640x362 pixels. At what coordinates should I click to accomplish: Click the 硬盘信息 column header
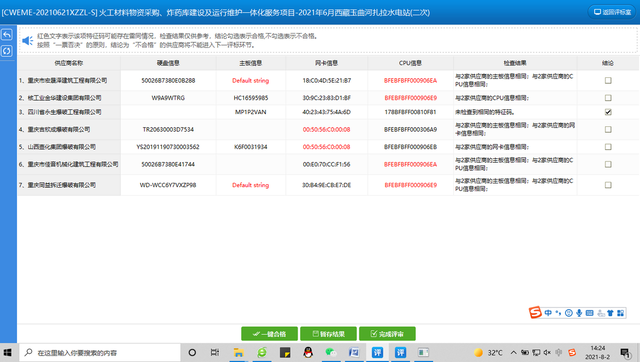(x=168, y=63)
